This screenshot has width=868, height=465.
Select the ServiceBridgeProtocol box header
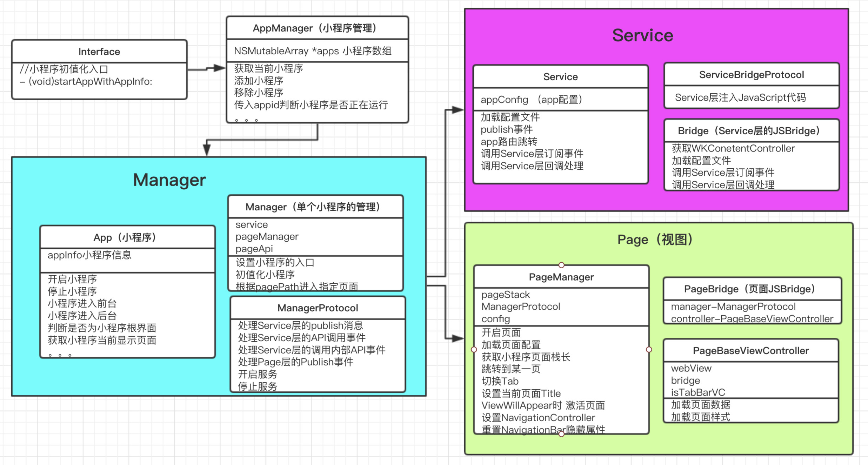pos(752,75)
